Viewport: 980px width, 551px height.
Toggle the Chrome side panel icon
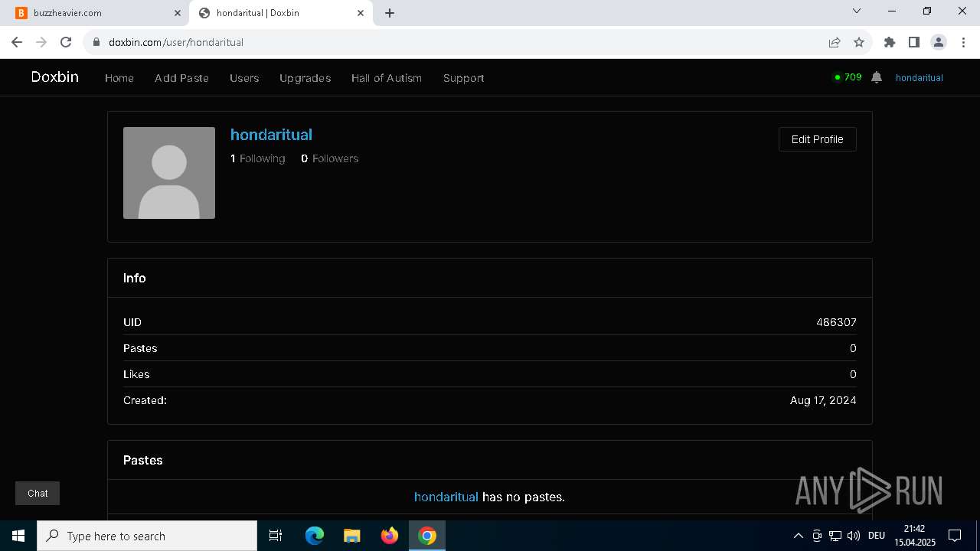(x=914, y=42)
